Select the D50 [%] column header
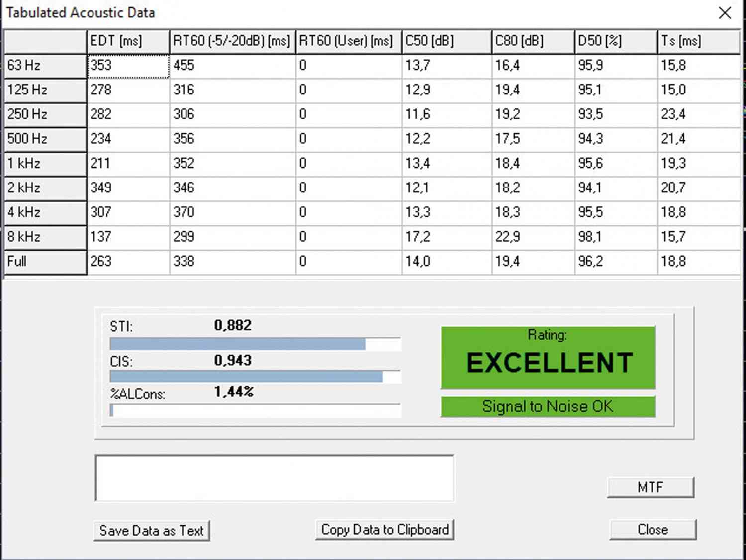 tap(616, 41)
